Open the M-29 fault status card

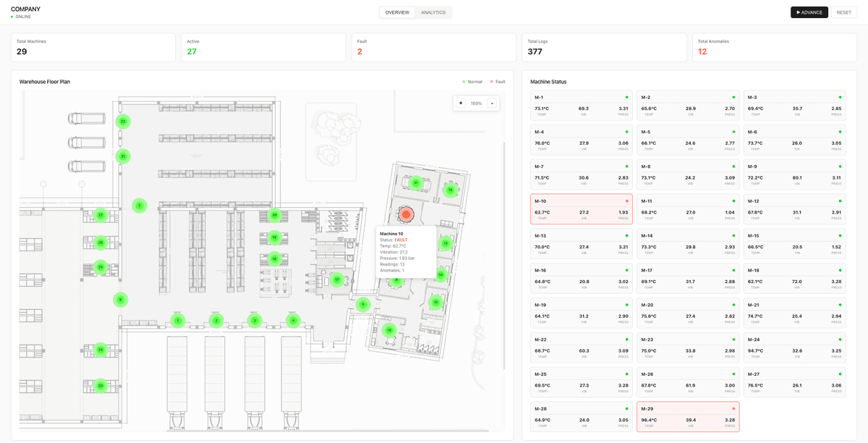point(687,417)
